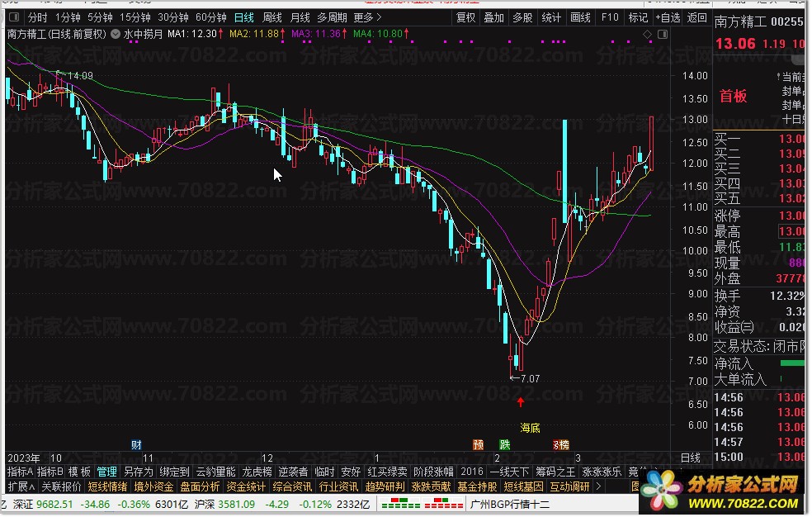The width and height of the screenshot is (812, 517).
Task: Click the diamond icon at chart top-right
Action: 647,34
